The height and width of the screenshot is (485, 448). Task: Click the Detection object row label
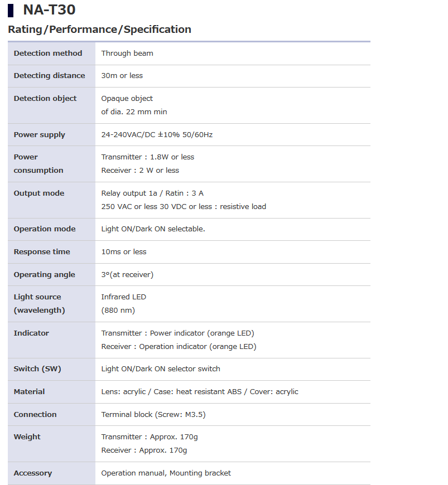pos(45,99)
